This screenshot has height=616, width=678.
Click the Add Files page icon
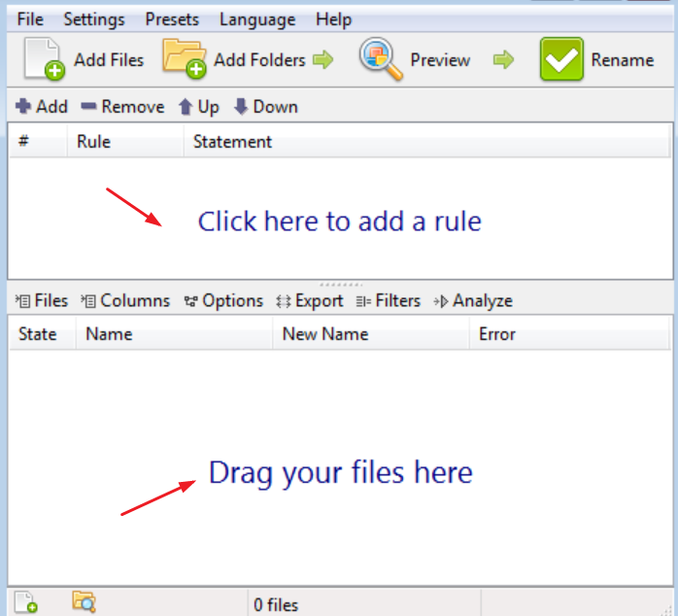point(44,59)
